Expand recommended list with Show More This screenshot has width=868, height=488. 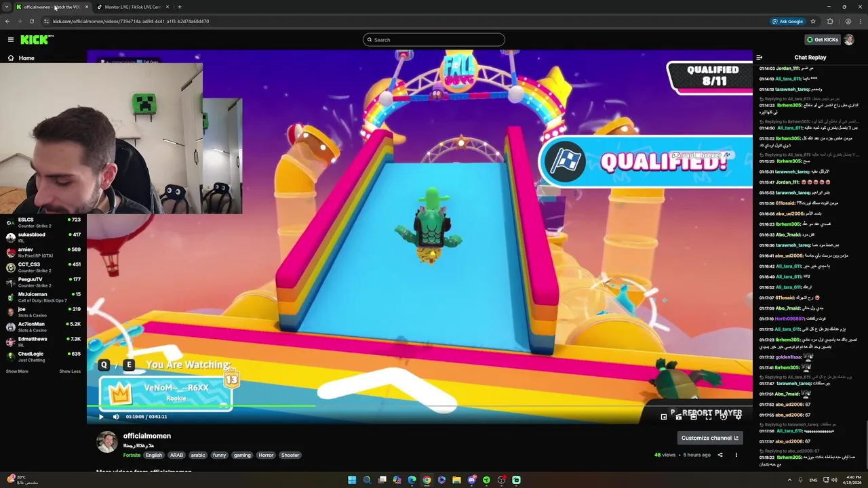17,371
